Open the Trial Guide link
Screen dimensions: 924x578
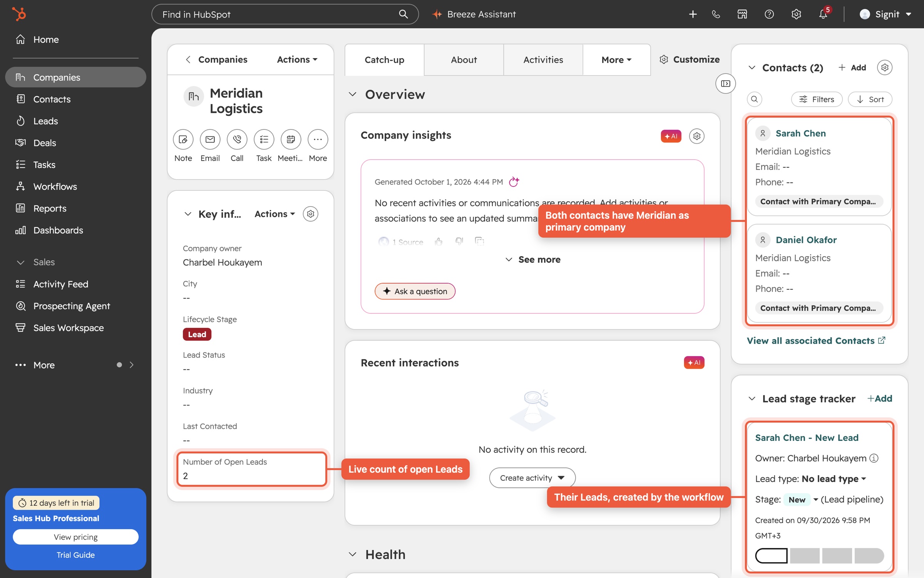(75, 555)
